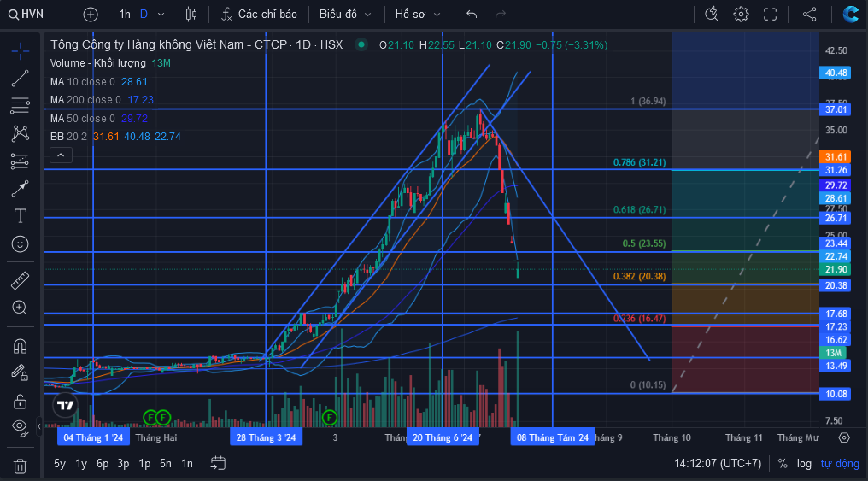Toggle log scale on price axis
Screen dimensions: 868x481
coord(804,464)
